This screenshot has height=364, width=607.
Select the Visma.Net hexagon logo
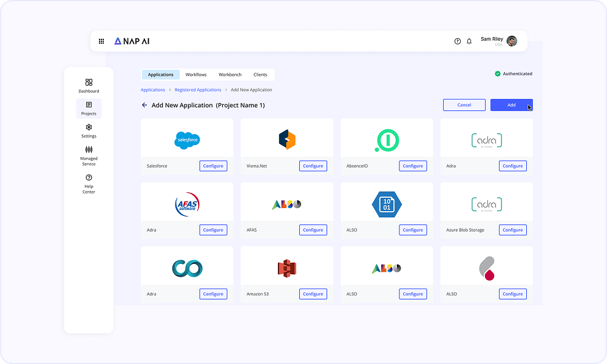coord(287,140)
